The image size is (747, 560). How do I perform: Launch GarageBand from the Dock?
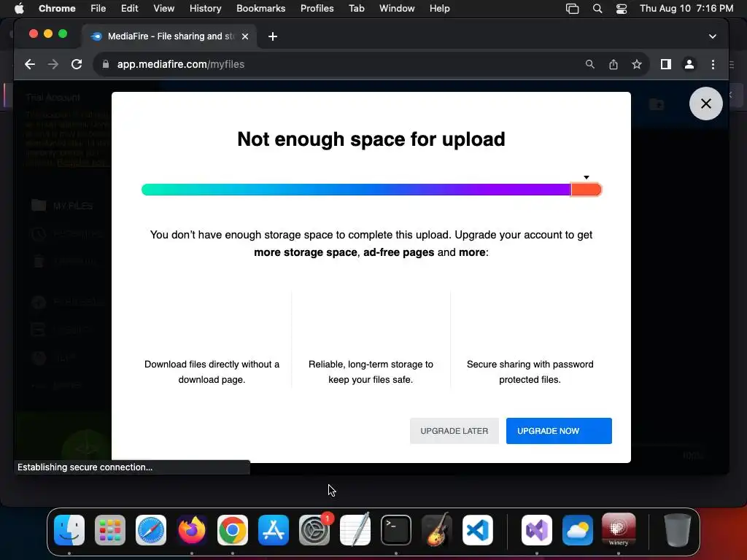pos(437,529)
